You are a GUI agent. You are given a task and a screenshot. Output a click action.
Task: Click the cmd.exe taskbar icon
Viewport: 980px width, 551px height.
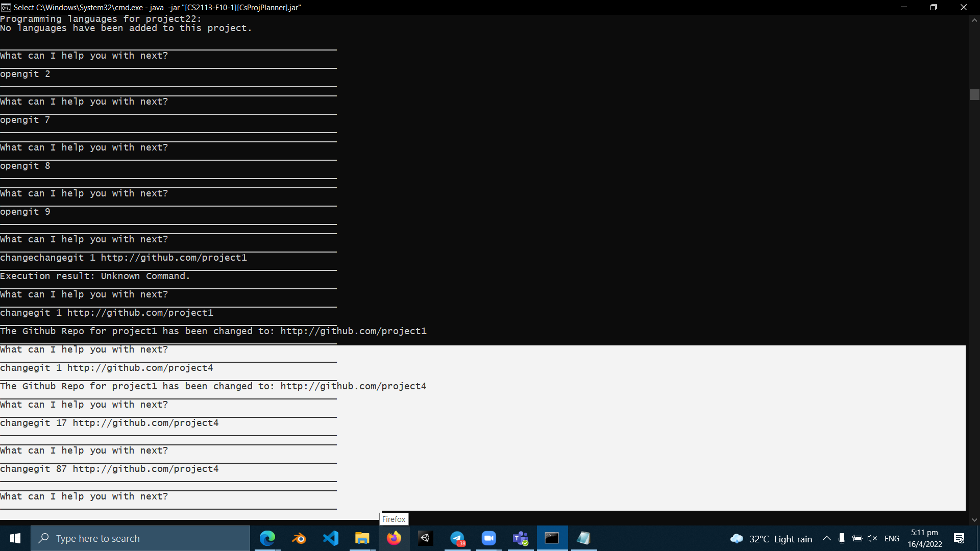pyautogui.click(x=552, y=538)
